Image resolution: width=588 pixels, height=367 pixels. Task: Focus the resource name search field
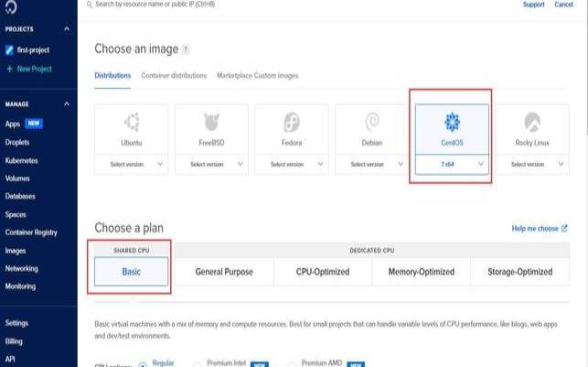coord(155,5)
